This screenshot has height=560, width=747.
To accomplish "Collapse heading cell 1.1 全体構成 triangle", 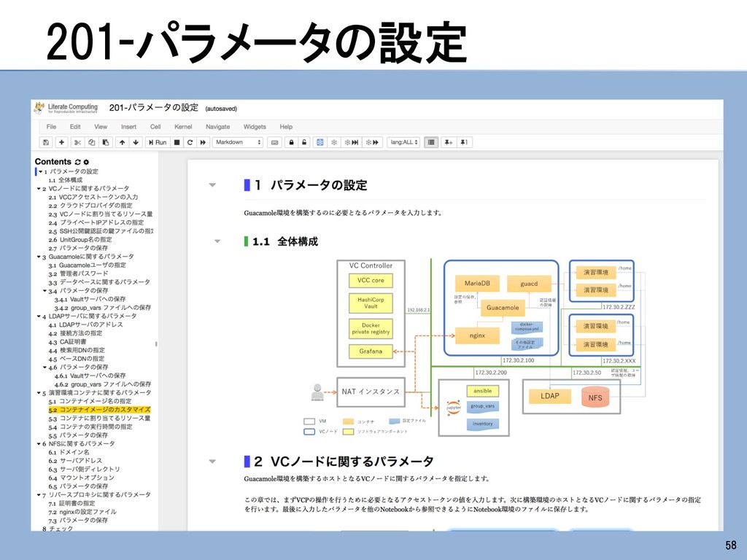I will [217, 241].
